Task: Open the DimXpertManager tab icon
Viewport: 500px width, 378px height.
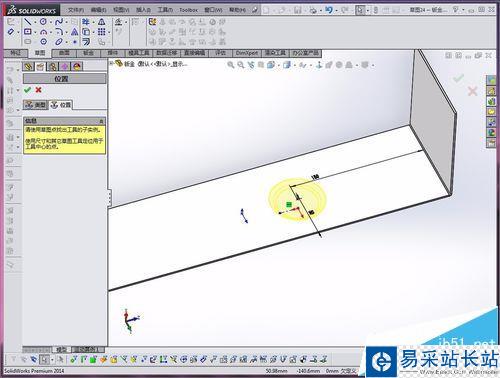Action: [65, 66]
